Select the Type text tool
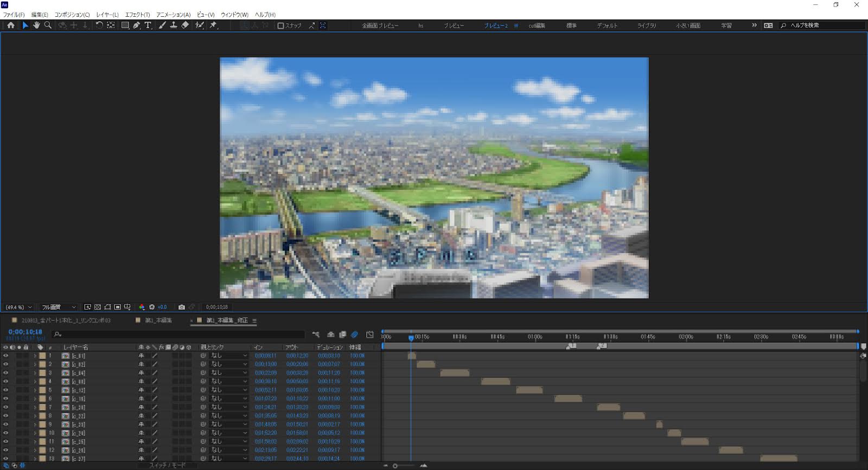The image size is (868, 470). tap(148, 25)
